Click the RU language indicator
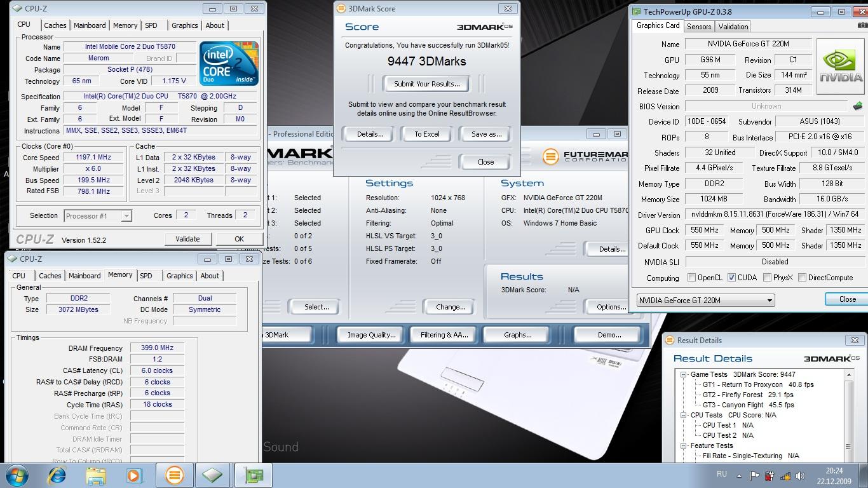This screenshot has height=488, width=868. point(721,474)
